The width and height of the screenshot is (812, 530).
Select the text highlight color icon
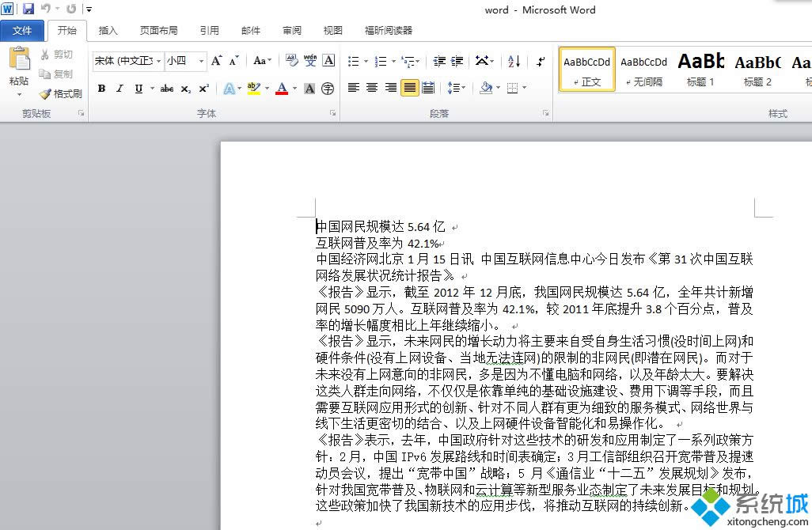coord(255,88)
